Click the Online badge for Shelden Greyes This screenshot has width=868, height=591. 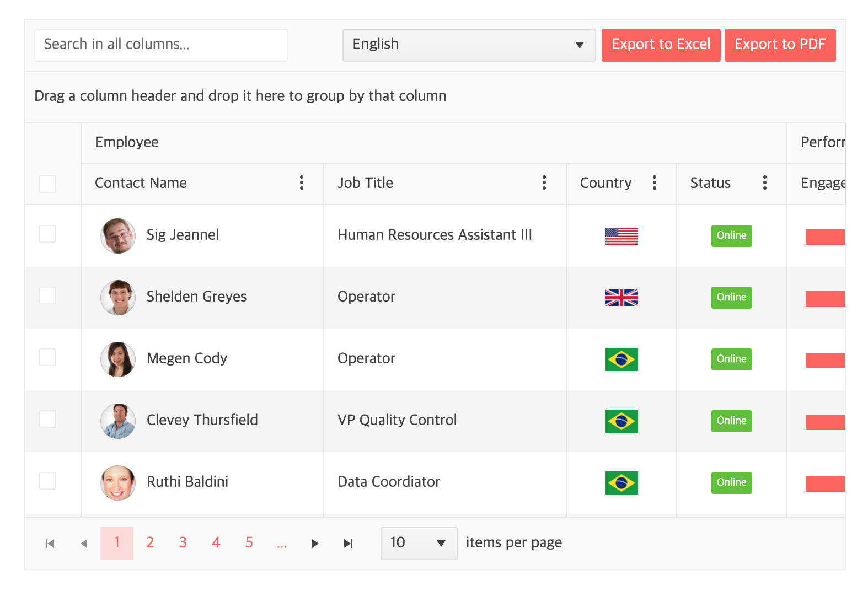click(732, 298)
